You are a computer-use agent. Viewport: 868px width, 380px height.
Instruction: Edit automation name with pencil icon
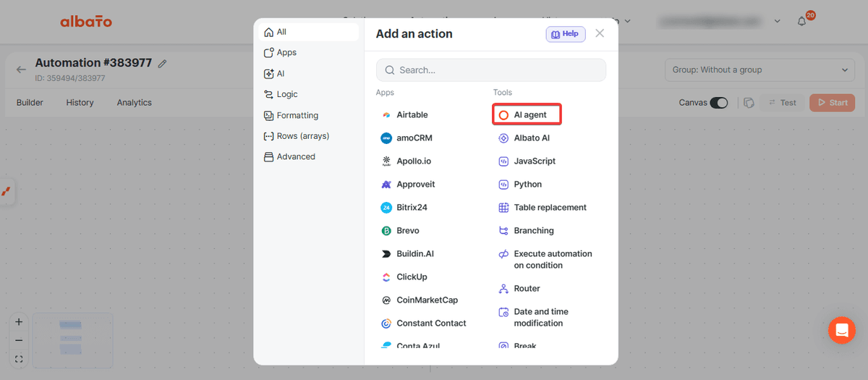pyautogui.click(x=162, y=64)
